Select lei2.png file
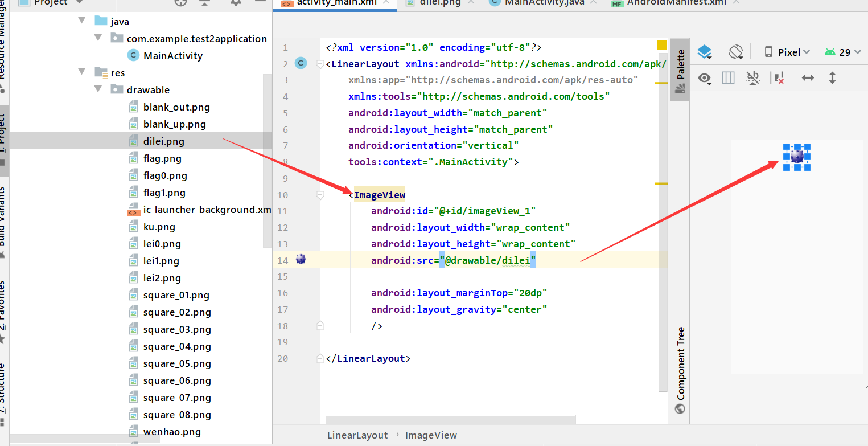This screenshot has width=868, height=446. (162, 278)
